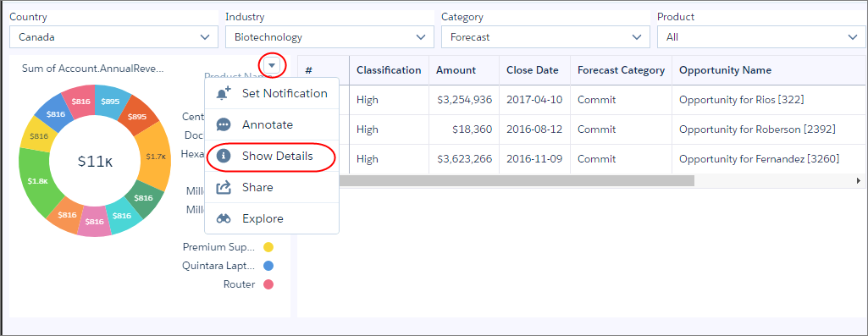Screen dimensions: 868x336
Task: Click the $3,254,936 amount cell
Action: 464,100
